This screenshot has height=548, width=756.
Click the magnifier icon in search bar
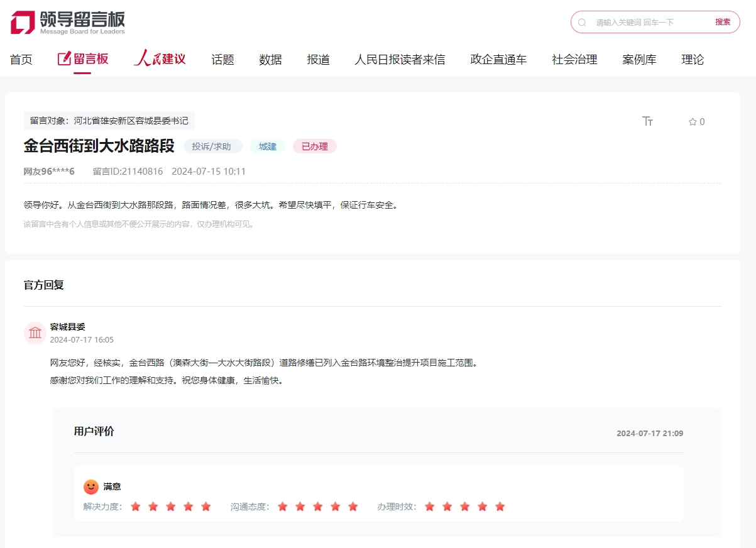coord(581,22)
